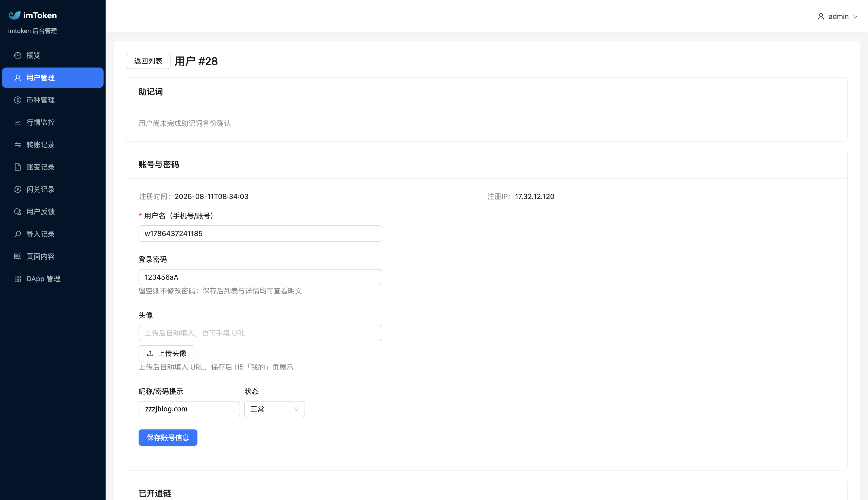Focus the 昵称/密码提示 field with zzzjblog.com

[x=189, y=409]
